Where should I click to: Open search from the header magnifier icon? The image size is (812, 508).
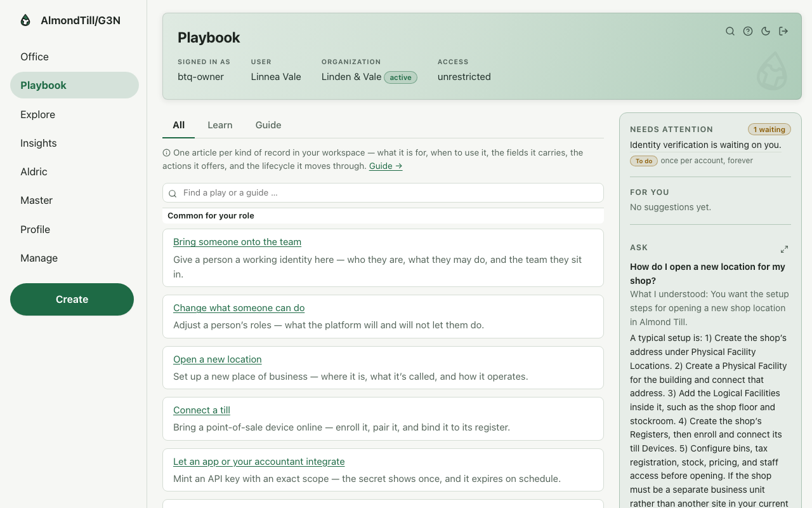pyautogui.click(x=730, y=31)
